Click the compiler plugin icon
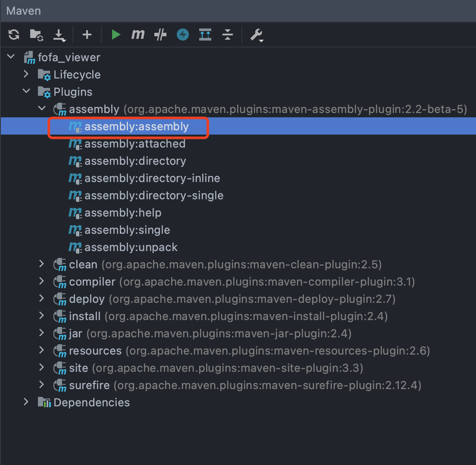476x465 pixels. pos(60,282)
